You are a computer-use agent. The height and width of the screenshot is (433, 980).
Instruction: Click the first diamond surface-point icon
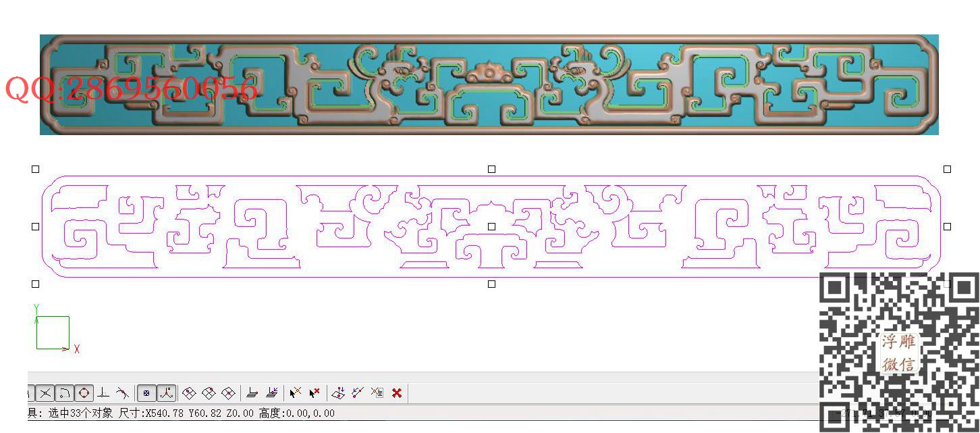(x=190, y=392)
